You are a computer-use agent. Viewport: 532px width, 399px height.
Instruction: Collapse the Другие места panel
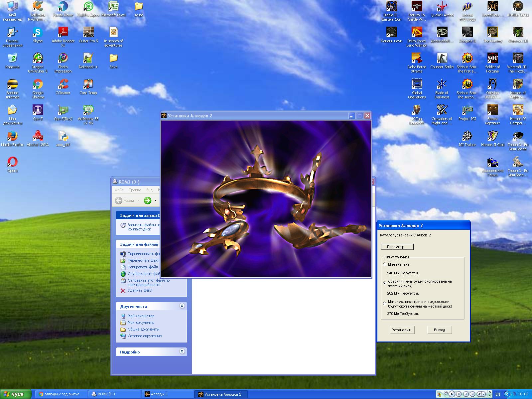(182, 306)
